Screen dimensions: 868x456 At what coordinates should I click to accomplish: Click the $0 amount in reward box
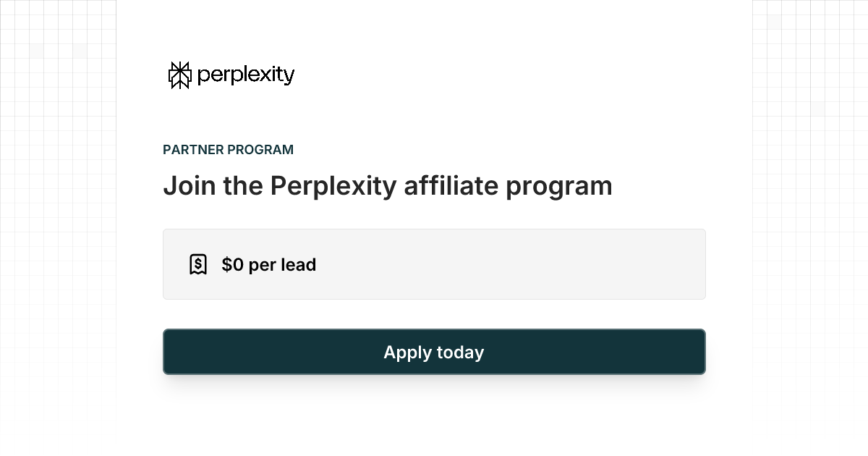(232, 265)
